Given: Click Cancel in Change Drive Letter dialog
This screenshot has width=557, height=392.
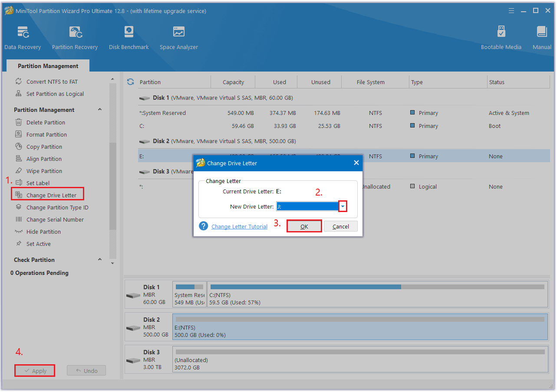Looking at the screenshot, I should coord(341,226).
